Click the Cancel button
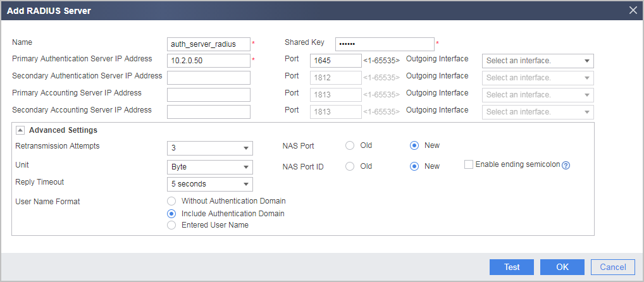644x282 pixels. click(613, 267)
